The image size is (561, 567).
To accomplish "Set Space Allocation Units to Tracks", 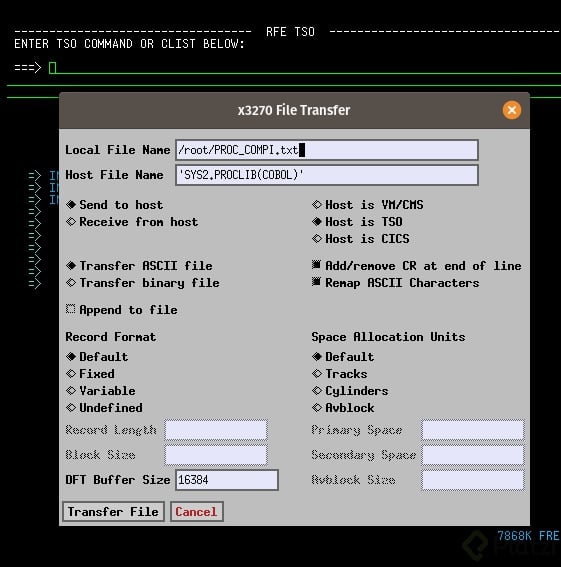I will 340,374.
